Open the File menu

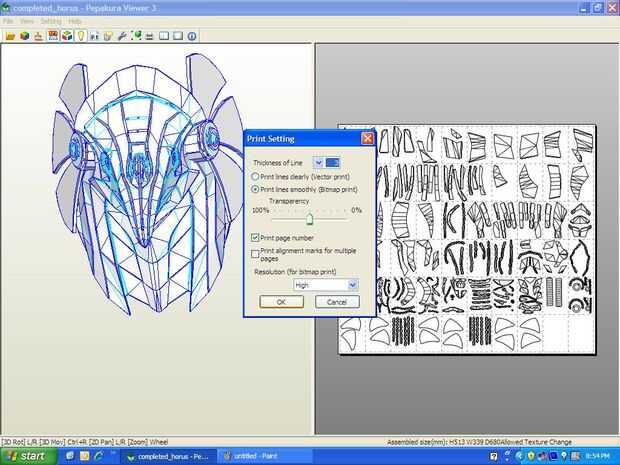point(8,21)
